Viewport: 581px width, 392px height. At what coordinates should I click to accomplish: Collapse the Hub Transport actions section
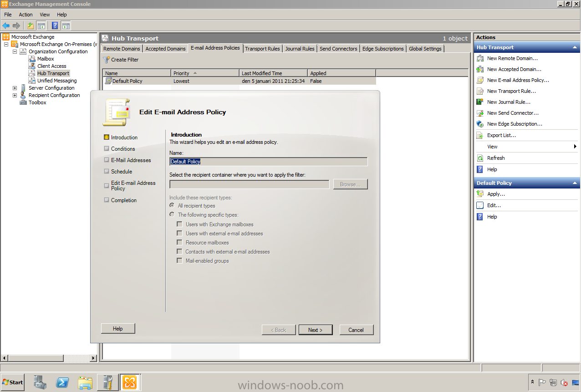pyautogui.click(x=575, y=47)
